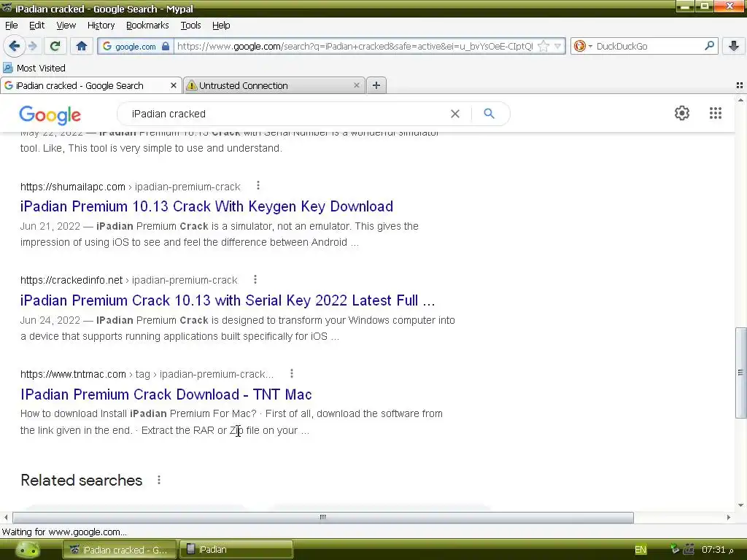This screenshot has height=560, width=747.
Task: Run the Google search with the magnifier
Action: pos(489,113)
